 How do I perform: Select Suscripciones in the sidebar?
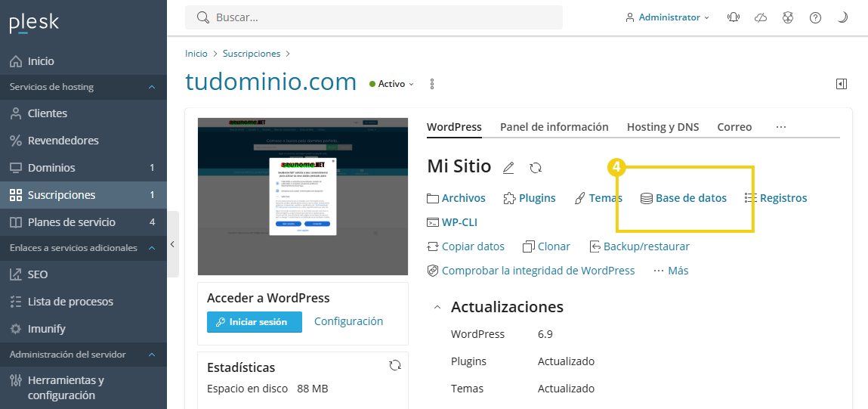(x=83, y=195)
